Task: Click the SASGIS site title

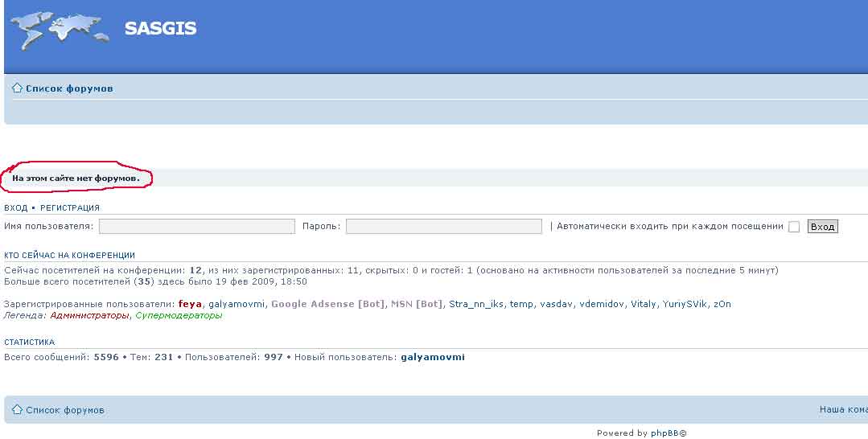Action: click(160, 29)
